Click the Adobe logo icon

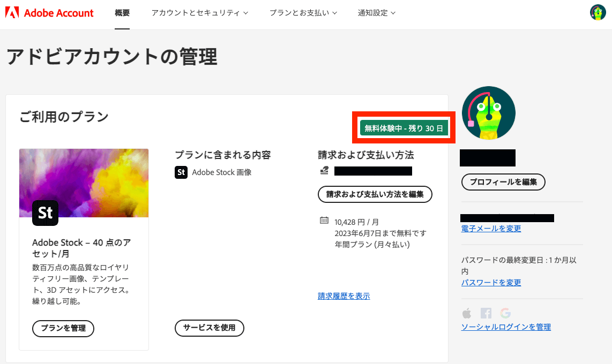click(x=12, y=13)
